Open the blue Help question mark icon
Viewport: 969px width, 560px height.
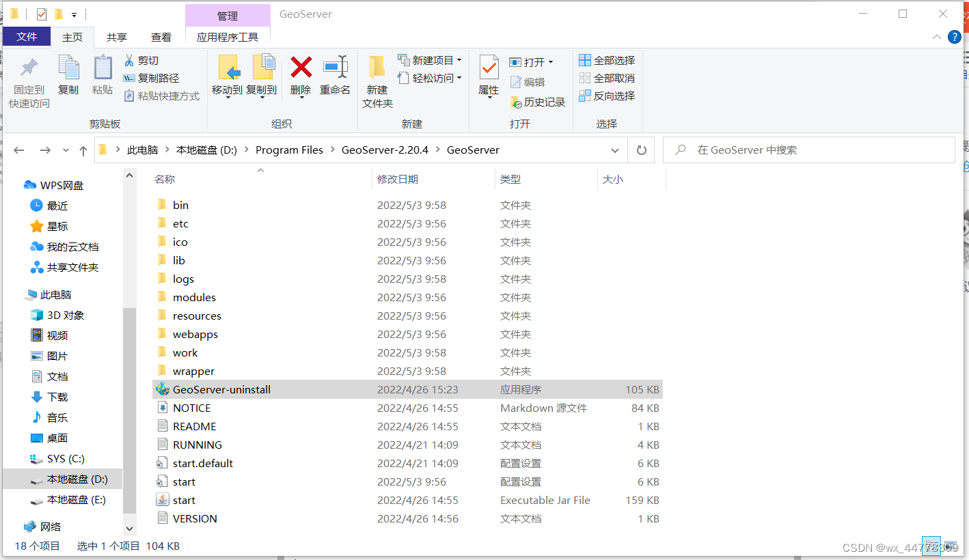(955, 37)
